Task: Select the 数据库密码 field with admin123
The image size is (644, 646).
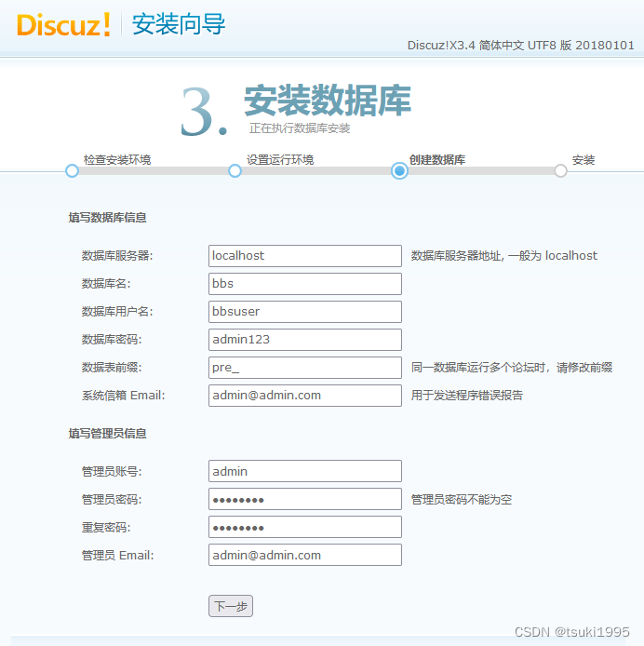Action: tap(305, 340)
